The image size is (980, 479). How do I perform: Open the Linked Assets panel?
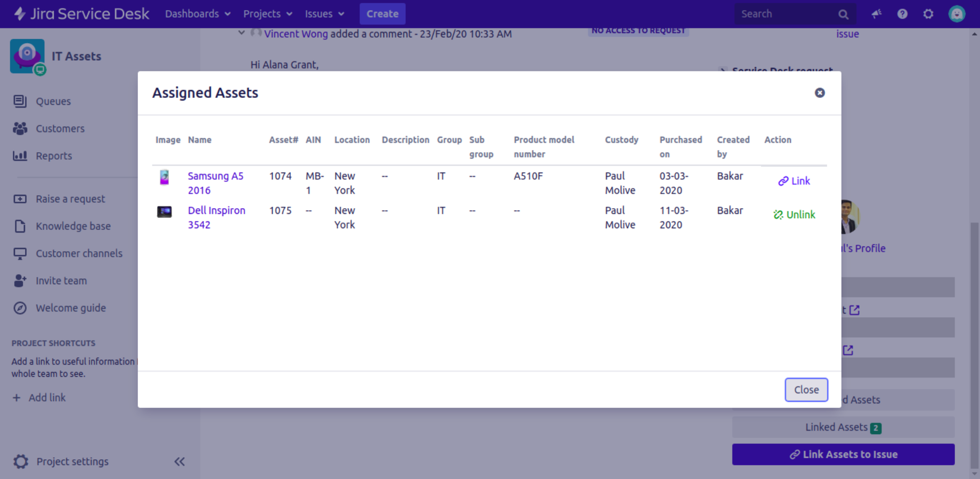843,427
